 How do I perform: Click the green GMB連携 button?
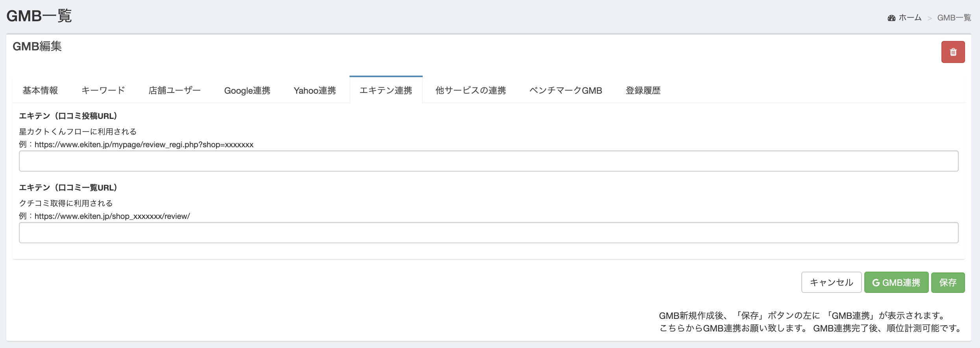(x=896, y=282)
